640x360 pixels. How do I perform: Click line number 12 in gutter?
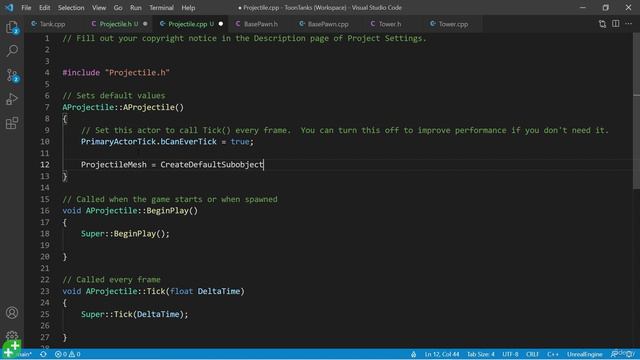pyautogui.click(x=45, y=165)
